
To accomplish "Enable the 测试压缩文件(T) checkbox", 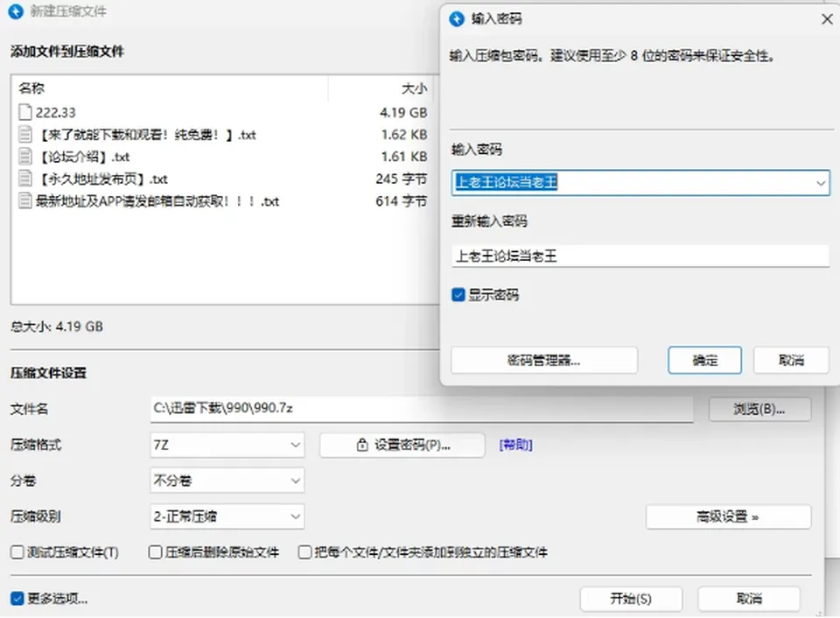I will coord(17,552).
